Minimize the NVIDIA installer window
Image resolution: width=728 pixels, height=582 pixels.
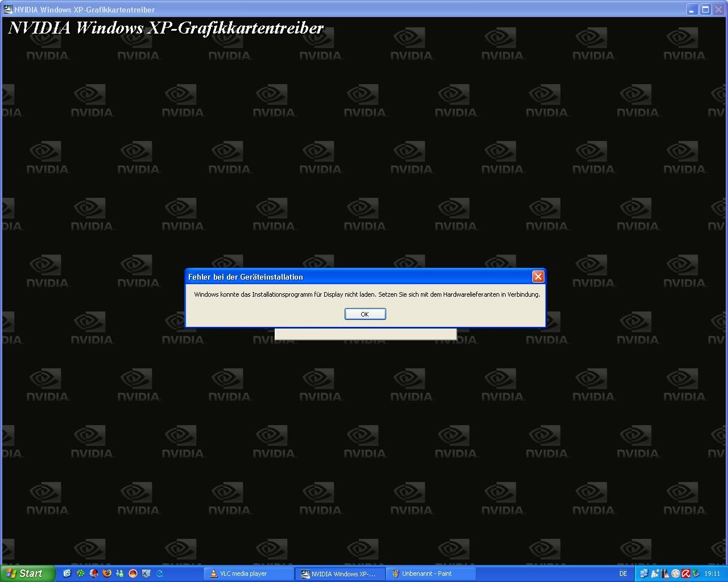pos(692,9)
